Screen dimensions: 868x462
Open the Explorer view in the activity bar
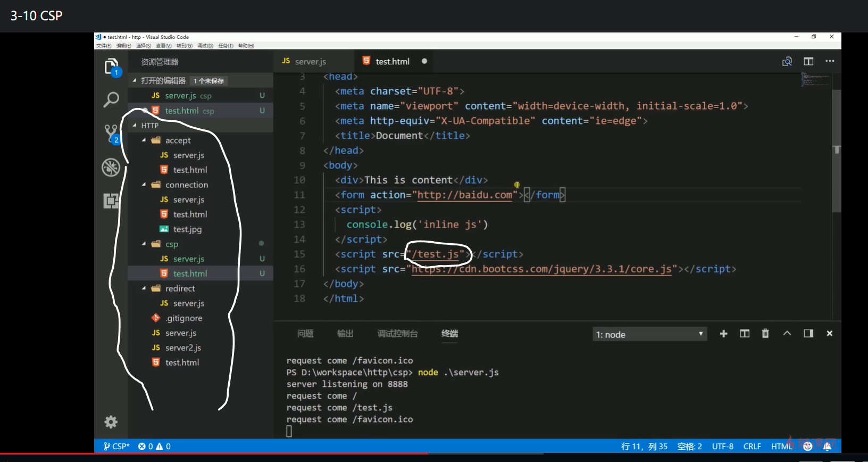pyautogui.click(x=111, y=67)
